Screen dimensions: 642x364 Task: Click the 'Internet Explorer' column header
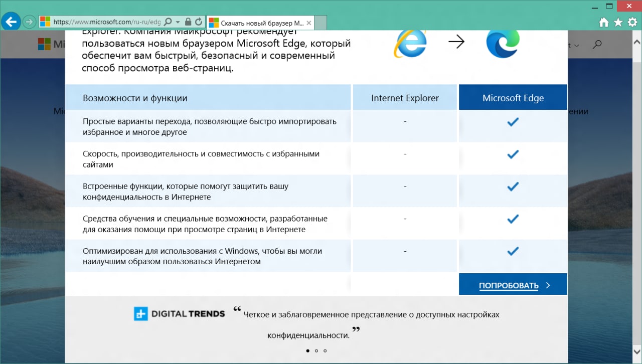click(405, 98)
